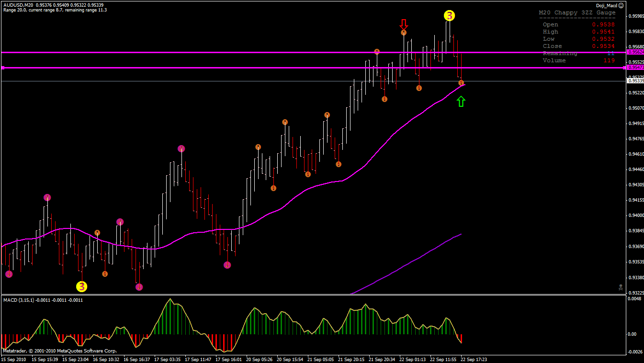Click the '22 Sep 01:13' time axis label

tap(413, 359)
